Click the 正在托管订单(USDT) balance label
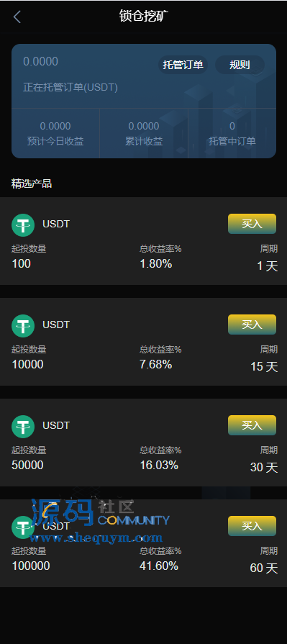The width and height of the screenshot is (287, 644). pos(70,88)
